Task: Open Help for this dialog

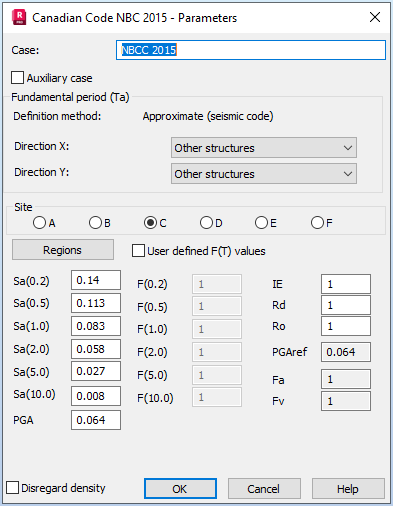Action: [x=348, y=489]
